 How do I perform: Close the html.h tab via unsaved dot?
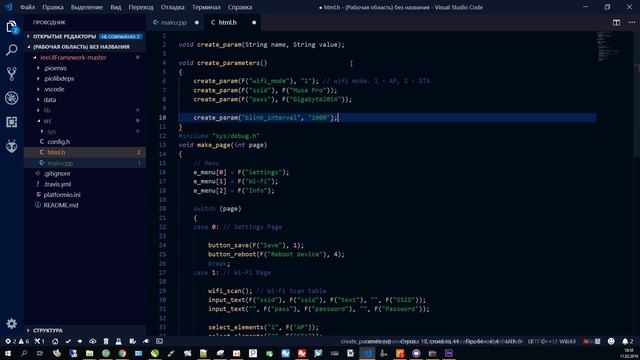point(254,22)
